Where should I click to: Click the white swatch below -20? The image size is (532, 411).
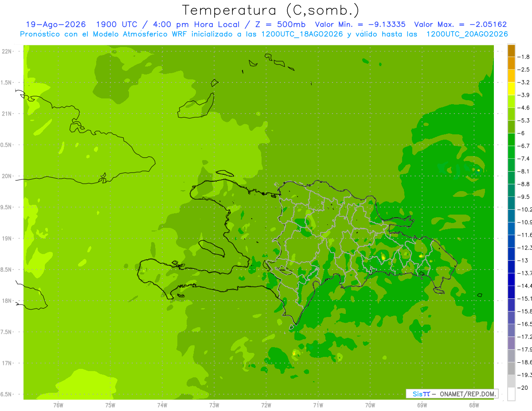click(x=511, y=394)
